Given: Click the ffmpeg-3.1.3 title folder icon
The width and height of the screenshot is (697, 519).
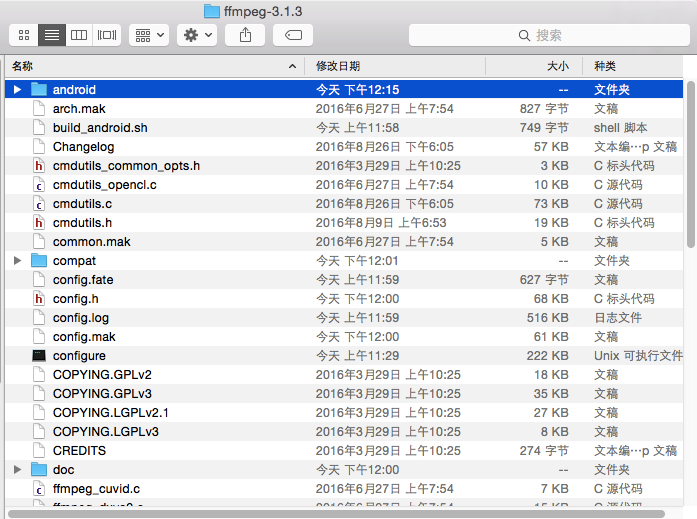Looking at the screenshot, I should pos(212,11).
